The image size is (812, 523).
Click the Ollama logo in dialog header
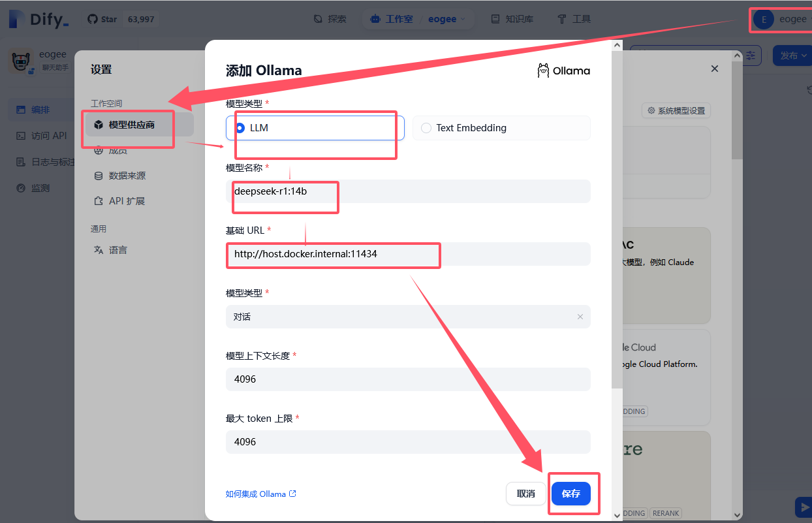pos(564,71)
